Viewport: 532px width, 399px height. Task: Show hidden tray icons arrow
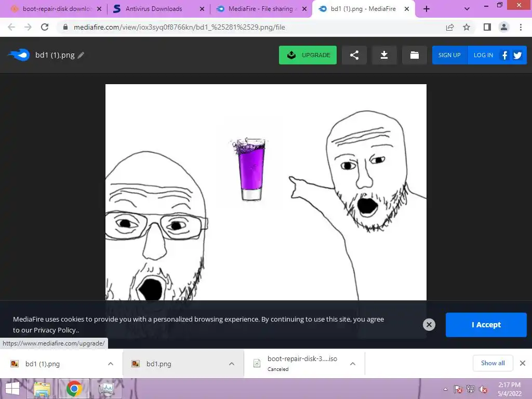445,389
